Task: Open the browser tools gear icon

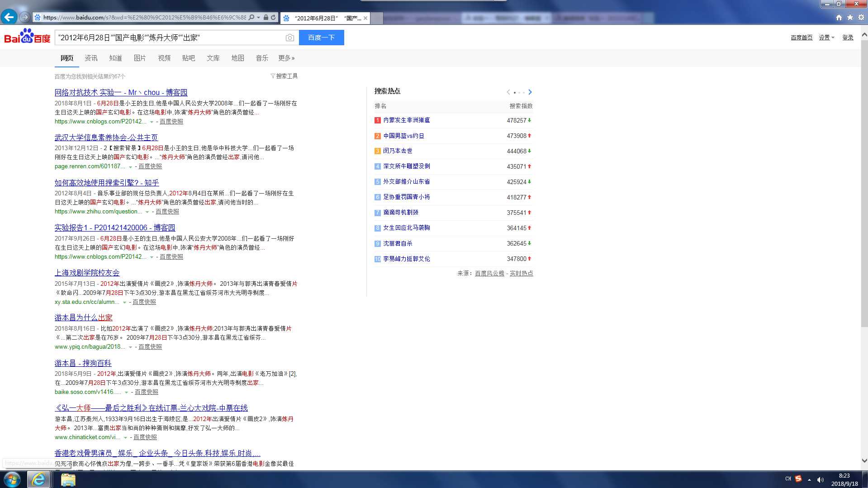Action: pyautogui.click(x=861, y=17)
